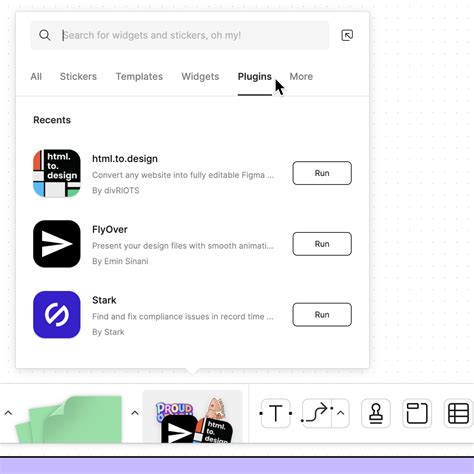Click the 'By Stark' author text
The height and width of the screenshot is (474, 474).
(x=108, y=332)
